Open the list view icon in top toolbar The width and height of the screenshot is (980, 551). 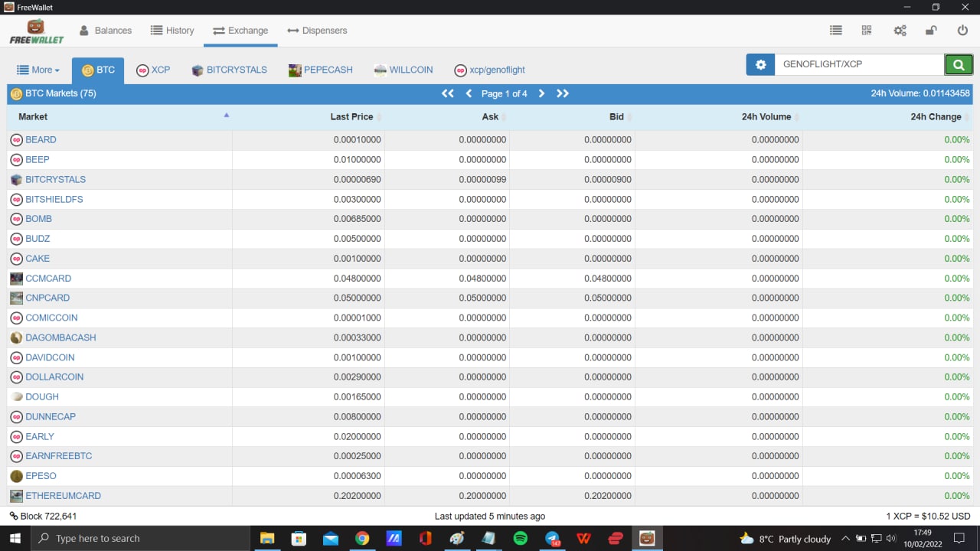tap(836, 31)
